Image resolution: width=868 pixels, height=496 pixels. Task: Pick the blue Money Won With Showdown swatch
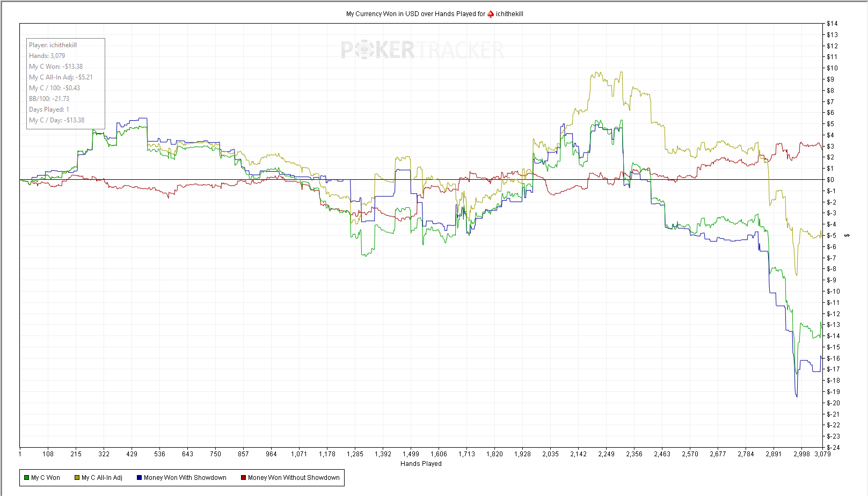(139, 478)
